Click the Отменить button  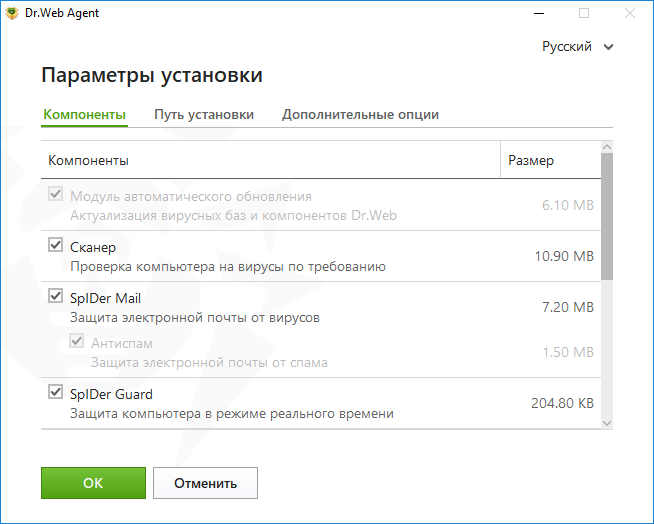pyautogui.click(x=205, y=483)
